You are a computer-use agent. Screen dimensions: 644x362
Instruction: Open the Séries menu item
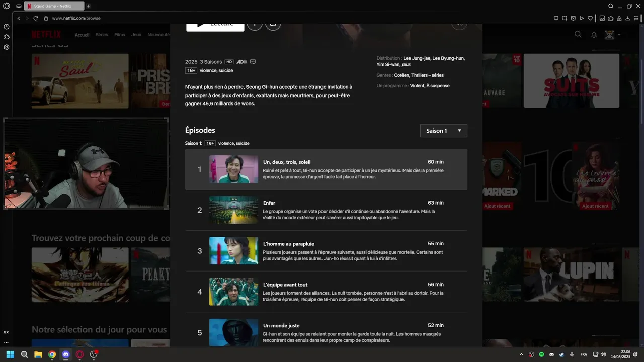coord(102,35)
